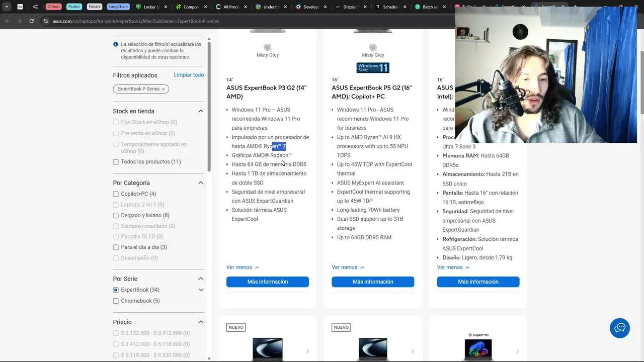Image resolution: width=644 pixels, height=362 pixels.
Task: Collapse the Por Serie section
Action: (201, 279)
